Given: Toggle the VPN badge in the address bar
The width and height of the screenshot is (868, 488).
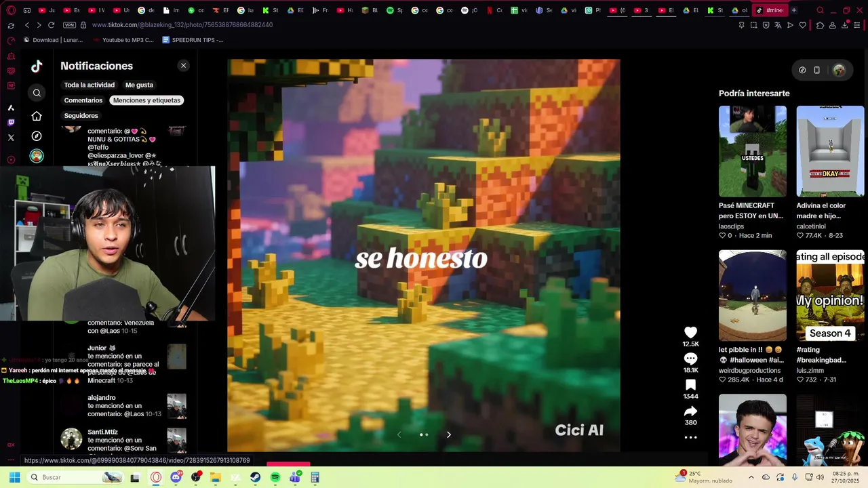Looking at the screenshot, I should pos(69,25).
